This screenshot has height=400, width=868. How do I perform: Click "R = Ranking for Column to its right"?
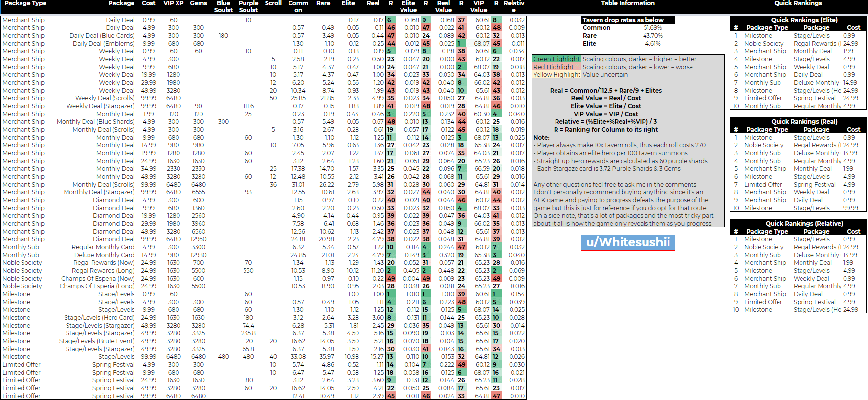[606, 130]
